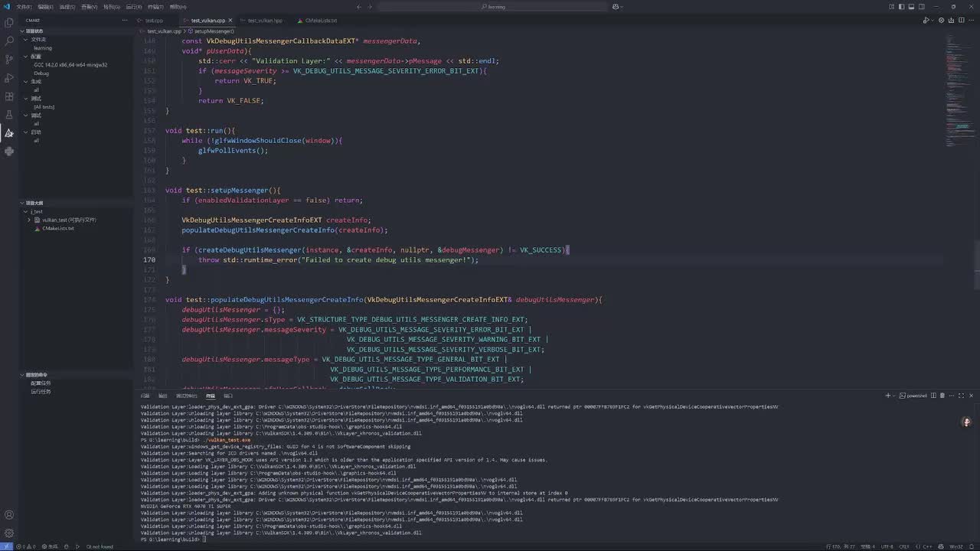This screenshot has width=980, height=551.
Task: Split the terminal panel
Action: pos(933,396)
